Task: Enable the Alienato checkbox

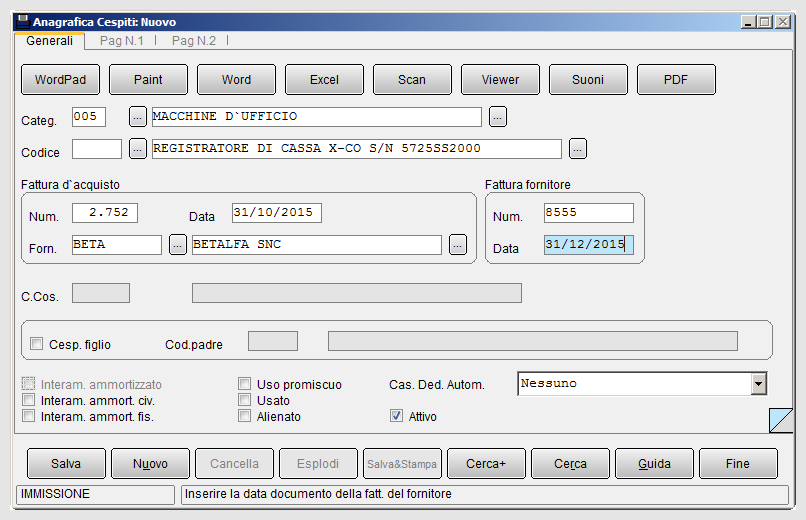Action: (x=245, y=416)
